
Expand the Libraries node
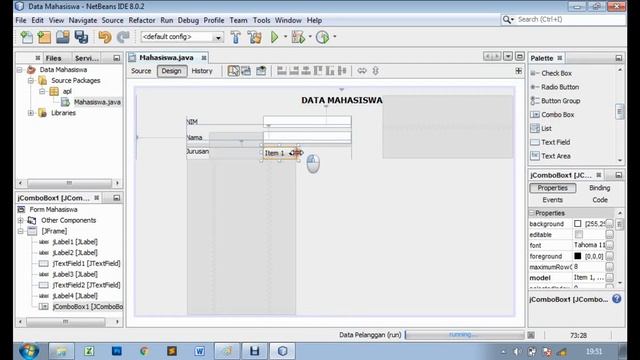(31, 113)
